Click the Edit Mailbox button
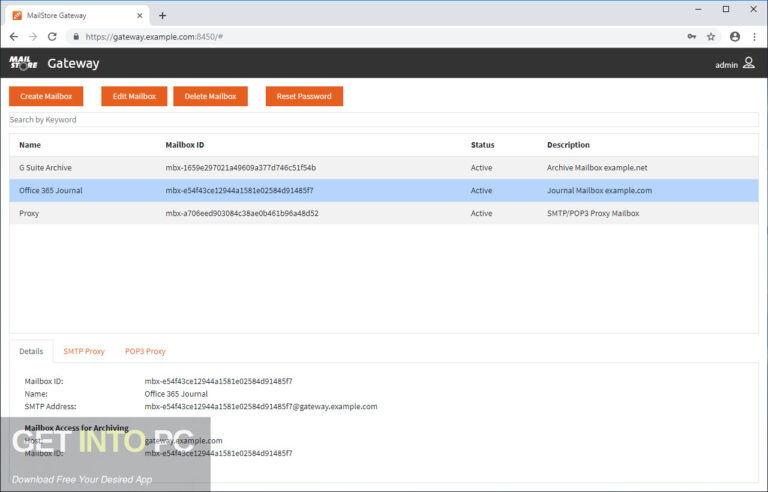This screenshot has height=492, width=768. (x=134, y=96)
